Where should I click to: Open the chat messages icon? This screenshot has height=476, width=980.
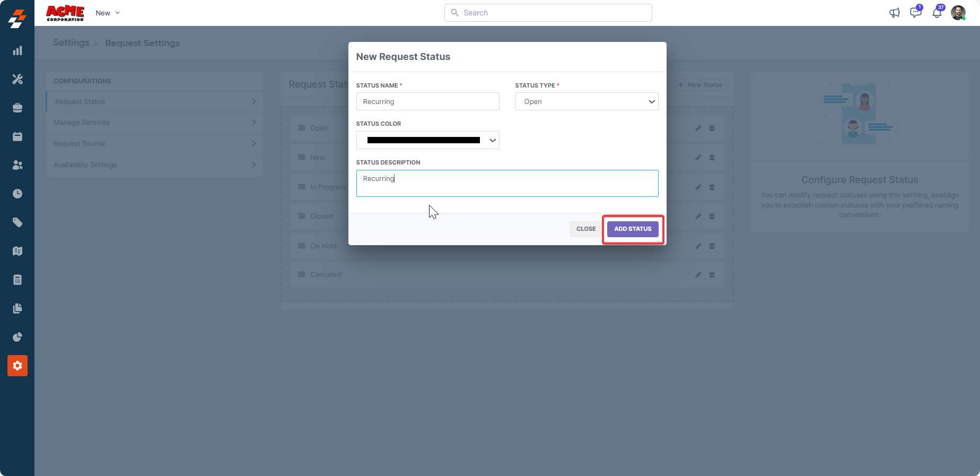click(x=916, y=13)
